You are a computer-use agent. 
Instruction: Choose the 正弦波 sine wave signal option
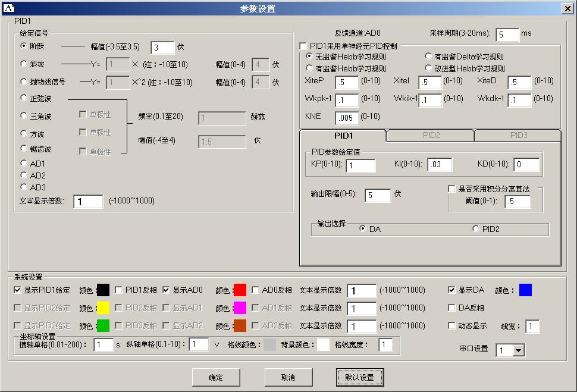[24, 98]
